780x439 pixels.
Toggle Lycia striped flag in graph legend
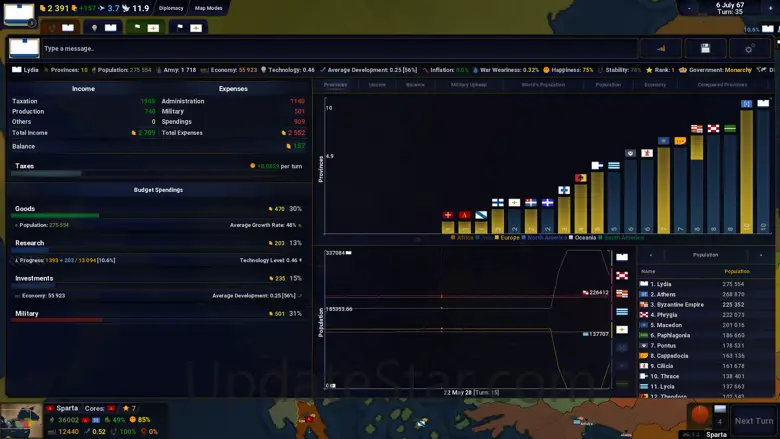point(622,312)
